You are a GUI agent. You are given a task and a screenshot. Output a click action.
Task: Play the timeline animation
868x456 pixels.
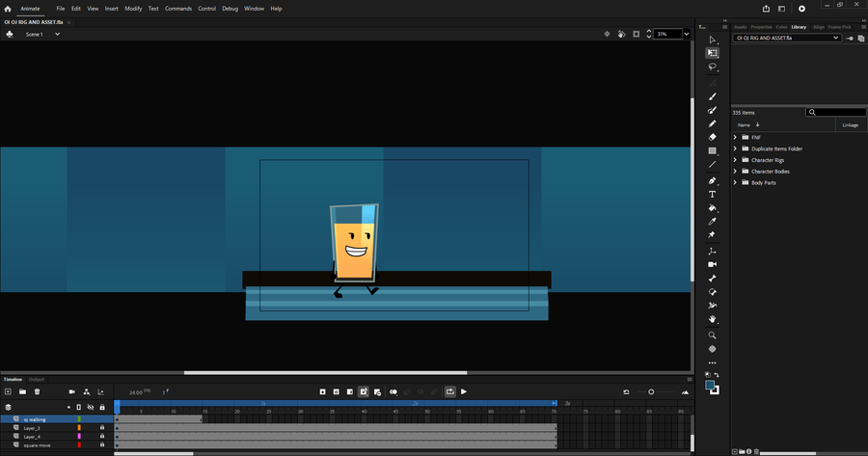(464, 391)
